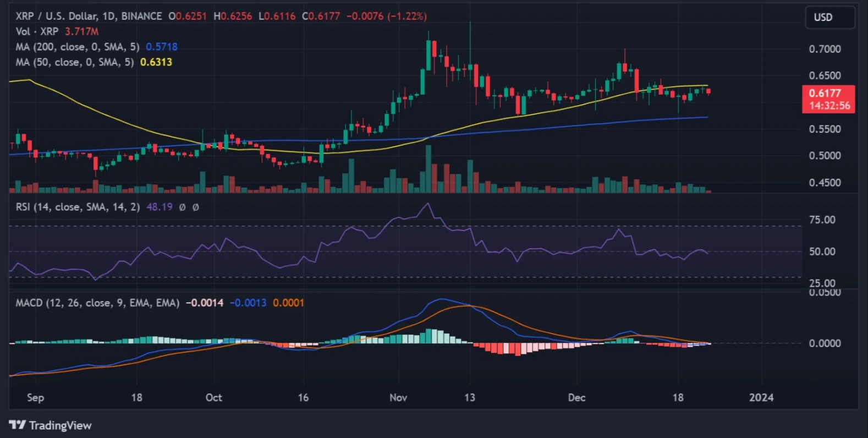Click the Dec date on time axis

[576, 397]
